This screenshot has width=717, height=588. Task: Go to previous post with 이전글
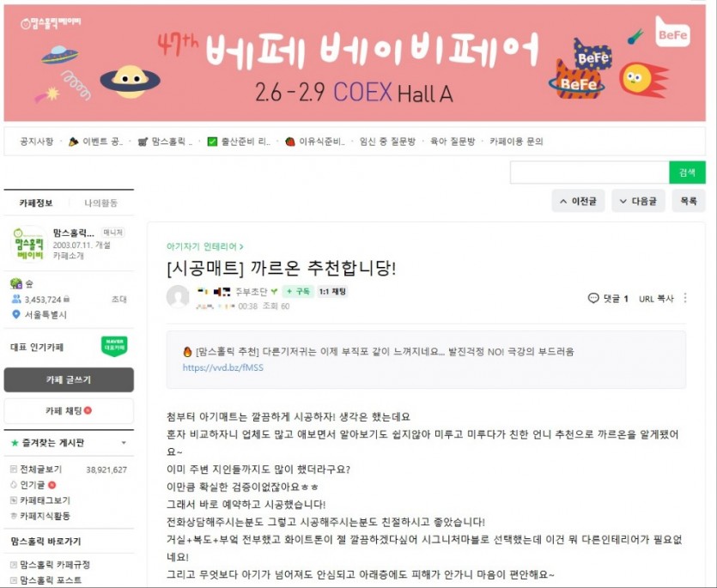click(x=579, y=201)
